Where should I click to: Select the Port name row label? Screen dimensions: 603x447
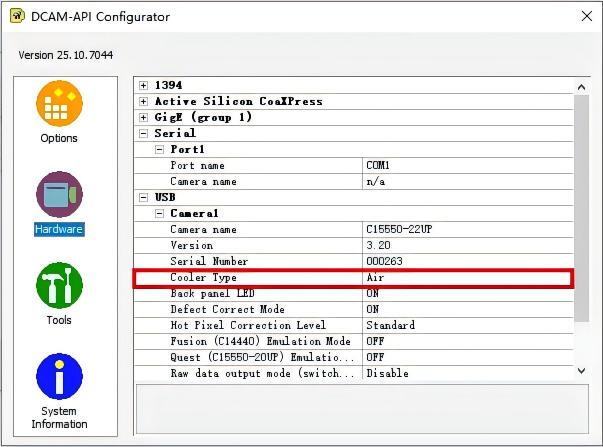(197, 165)
